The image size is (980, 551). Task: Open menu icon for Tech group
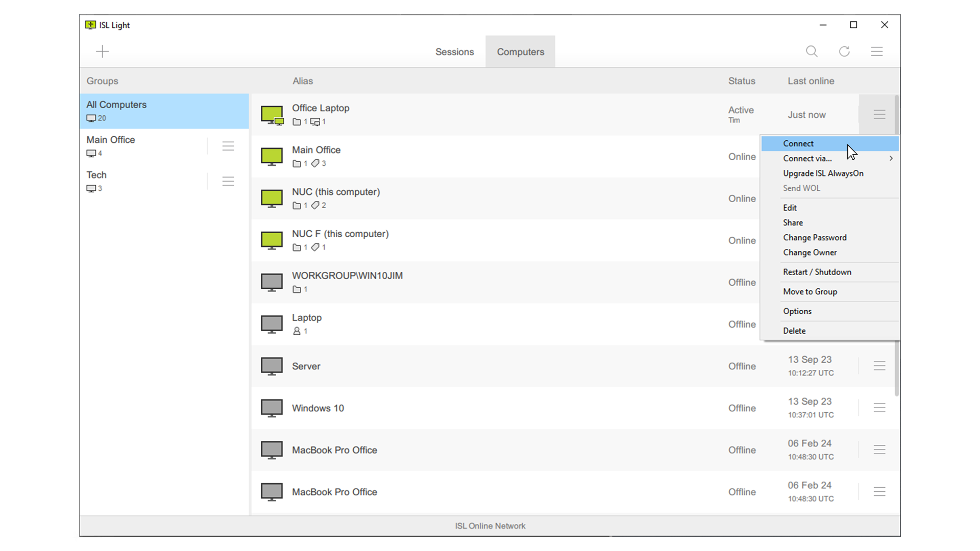pos(228,181)
